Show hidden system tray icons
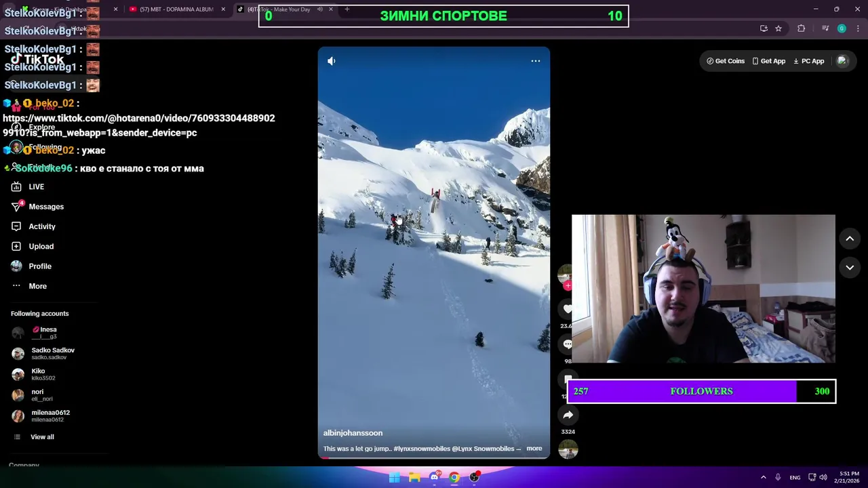The height and width of the screenshot is (488, 868). (x=763, y=477)
